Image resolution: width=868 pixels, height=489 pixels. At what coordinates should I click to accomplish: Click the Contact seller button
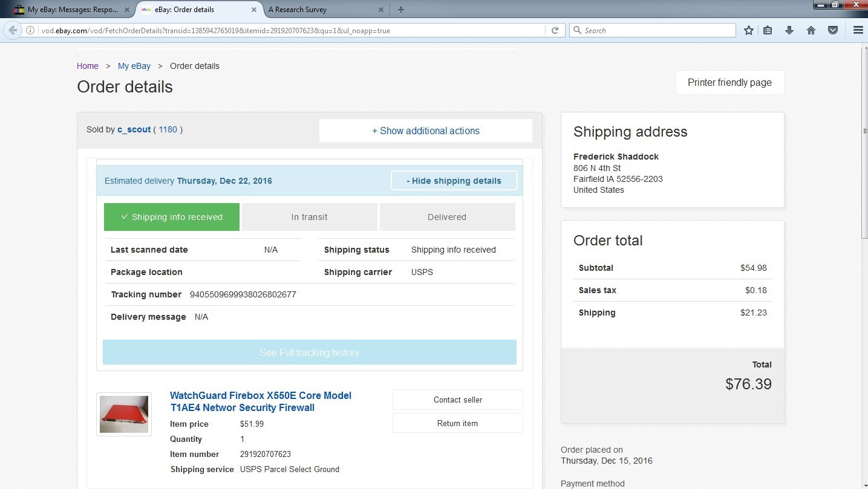click(458, 400)
